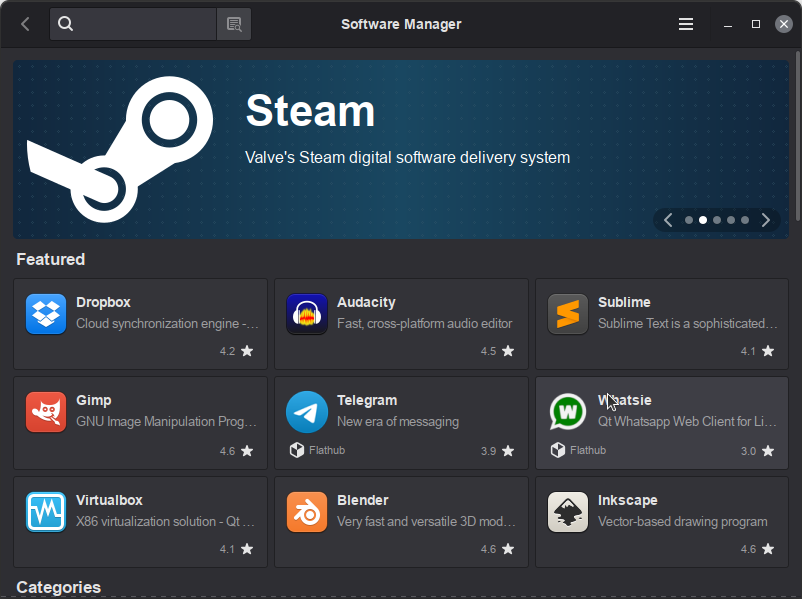
Task: Click the vertical scrollbar
Action: (798, 136)
